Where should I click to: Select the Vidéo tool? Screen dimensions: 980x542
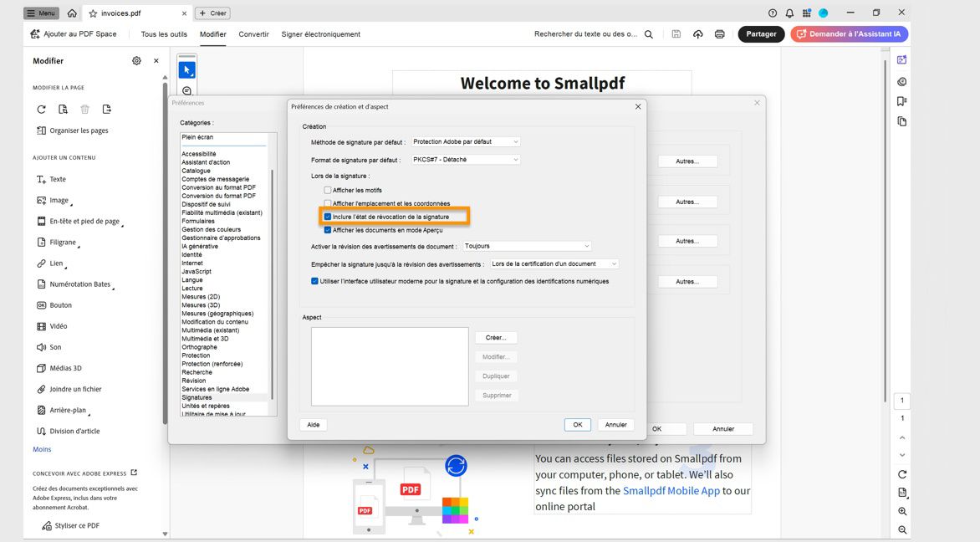tap(52, 326)
